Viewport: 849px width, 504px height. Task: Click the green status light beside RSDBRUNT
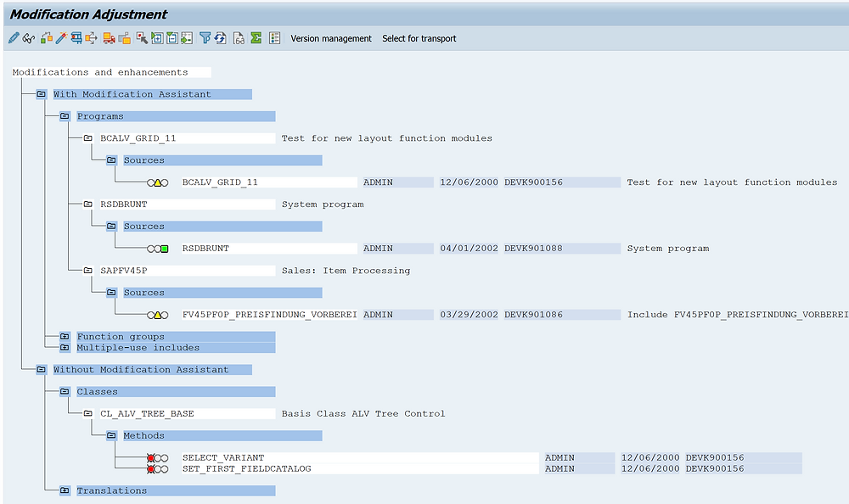(x=166, y=248)
